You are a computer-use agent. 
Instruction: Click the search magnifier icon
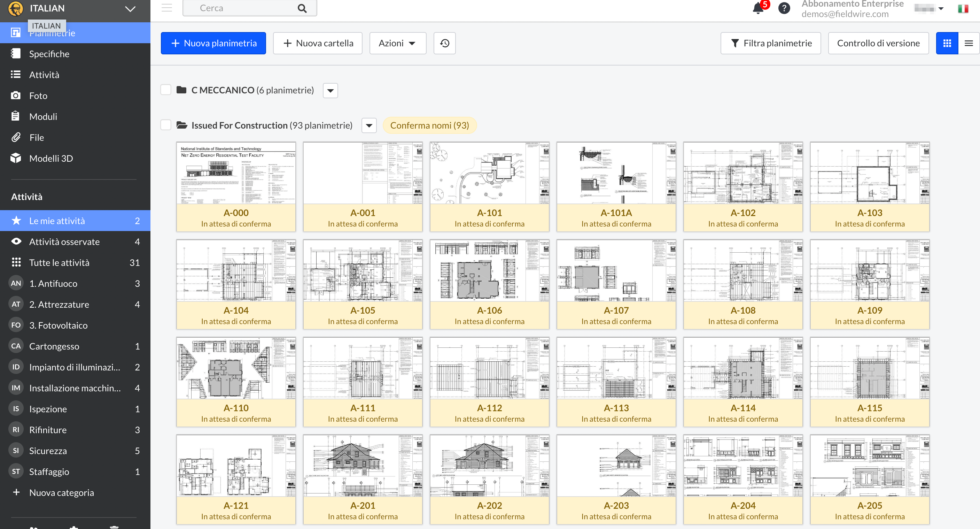click(302, 8)
